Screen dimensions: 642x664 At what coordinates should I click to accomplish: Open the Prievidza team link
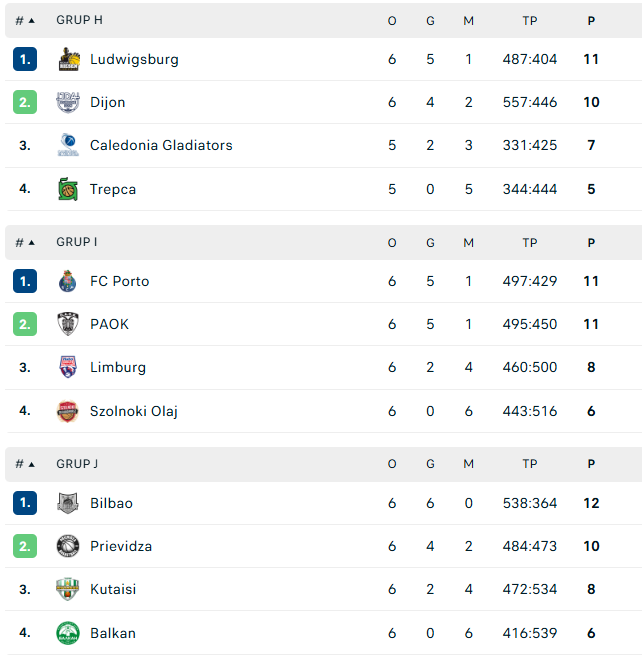coord(121,546)
